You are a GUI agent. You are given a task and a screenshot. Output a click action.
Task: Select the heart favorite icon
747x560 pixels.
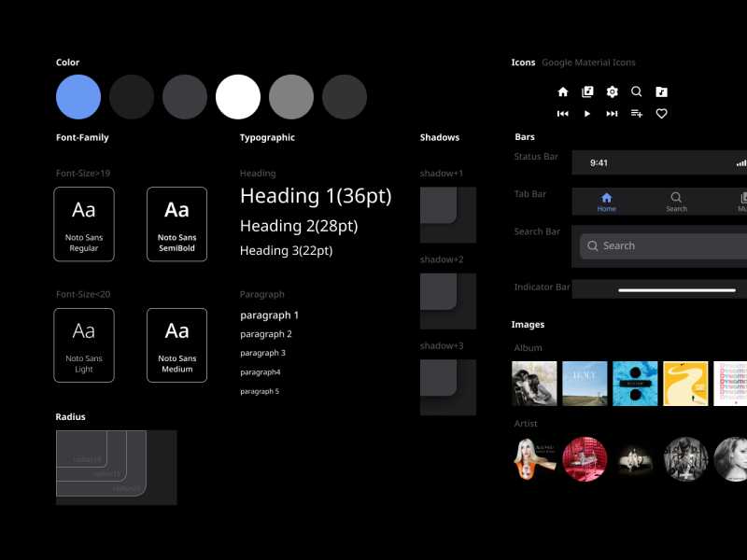[661, 113]
